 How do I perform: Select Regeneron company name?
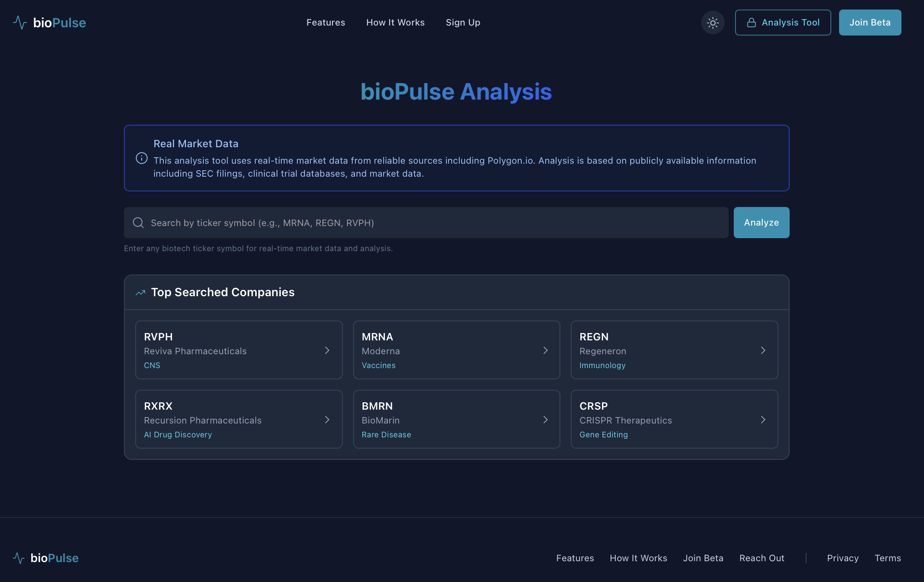coord(602,351)
